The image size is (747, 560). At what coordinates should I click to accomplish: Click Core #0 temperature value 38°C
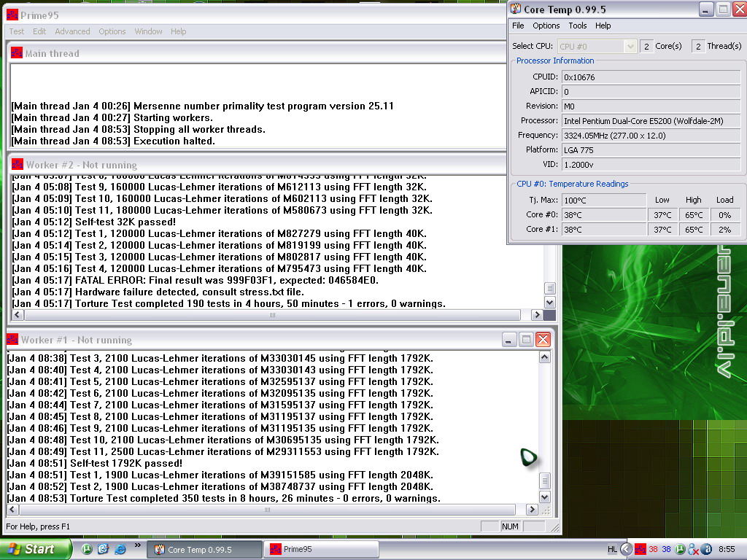click(603, 215)
